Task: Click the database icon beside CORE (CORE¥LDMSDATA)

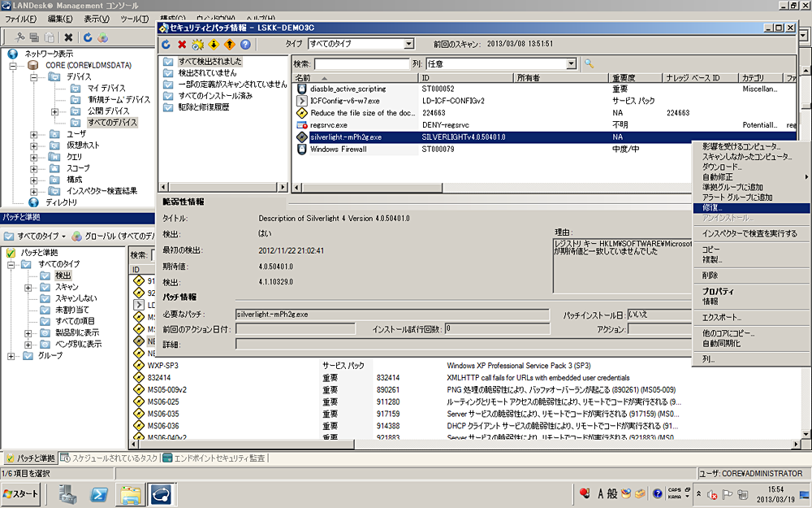Action: 33,65
